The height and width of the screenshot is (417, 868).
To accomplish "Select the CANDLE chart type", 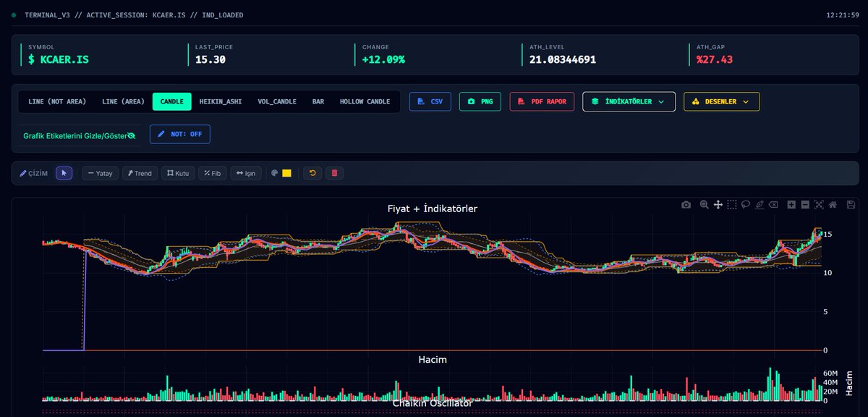I will (172, 101).
